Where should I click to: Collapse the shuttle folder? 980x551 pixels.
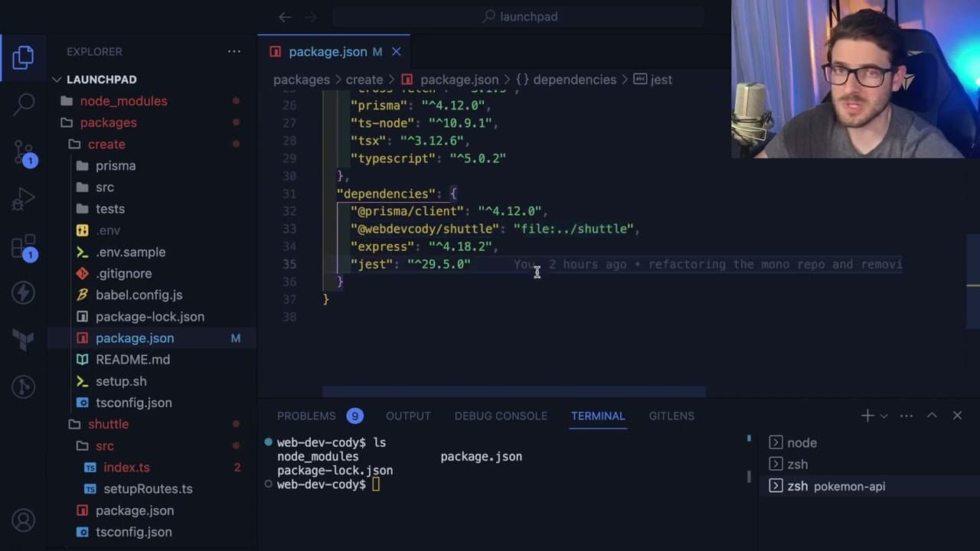(152, 424)
